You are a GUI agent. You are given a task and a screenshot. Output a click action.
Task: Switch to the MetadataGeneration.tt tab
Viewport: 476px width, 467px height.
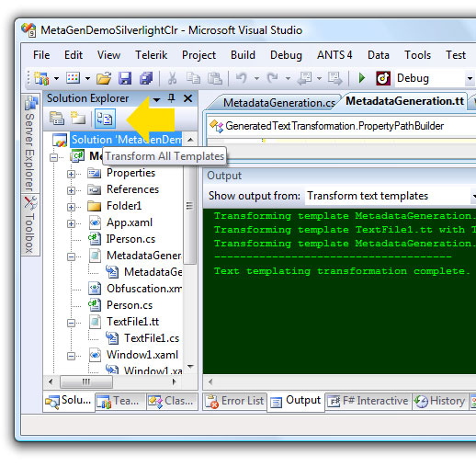(x=404, y=101)
